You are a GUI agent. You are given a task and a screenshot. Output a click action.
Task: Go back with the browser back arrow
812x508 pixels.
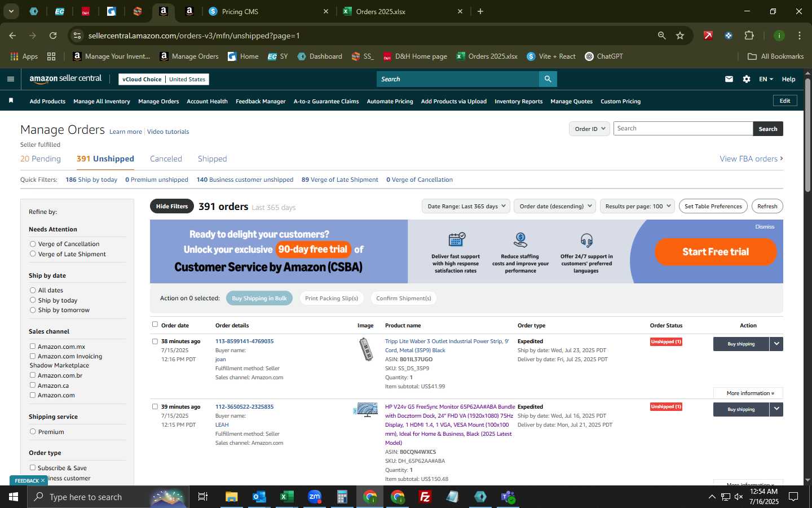pyautogui.click(x=12, y=36)
